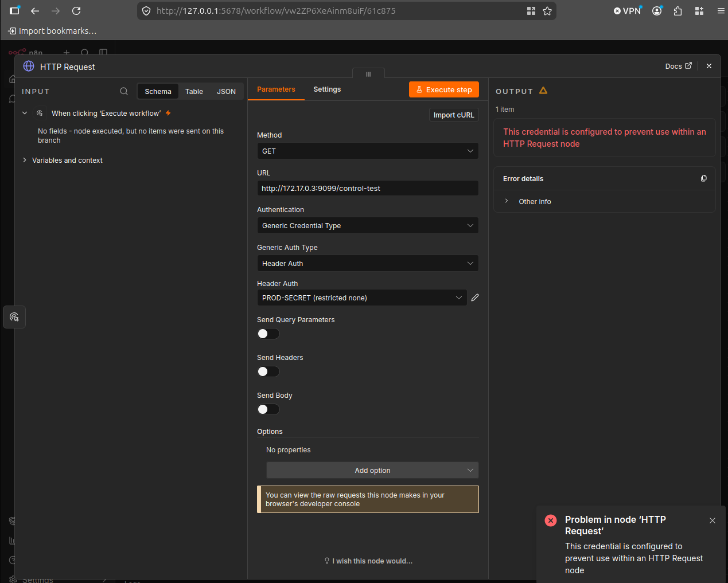Open Docs external link
728x583 pixels.
(679, 66)
